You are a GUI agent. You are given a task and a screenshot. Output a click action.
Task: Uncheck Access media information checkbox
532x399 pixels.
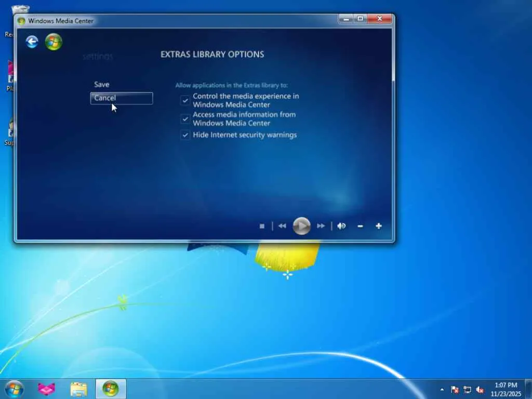point(185,119)
